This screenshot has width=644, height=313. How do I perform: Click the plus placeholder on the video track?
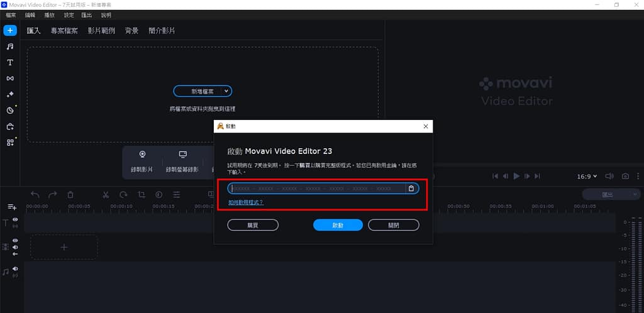pyautogui.click(x=64, y=247)
